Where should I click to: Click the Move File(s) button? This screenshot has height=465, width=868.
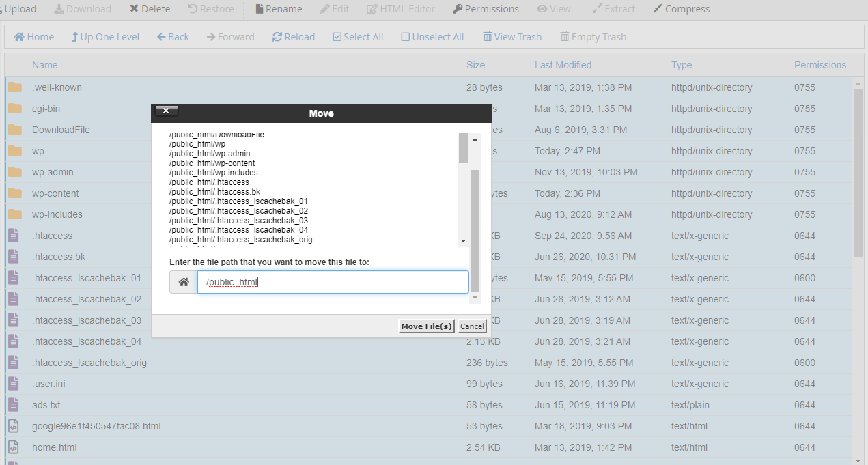pyautogui.click(x=426, y=326)
